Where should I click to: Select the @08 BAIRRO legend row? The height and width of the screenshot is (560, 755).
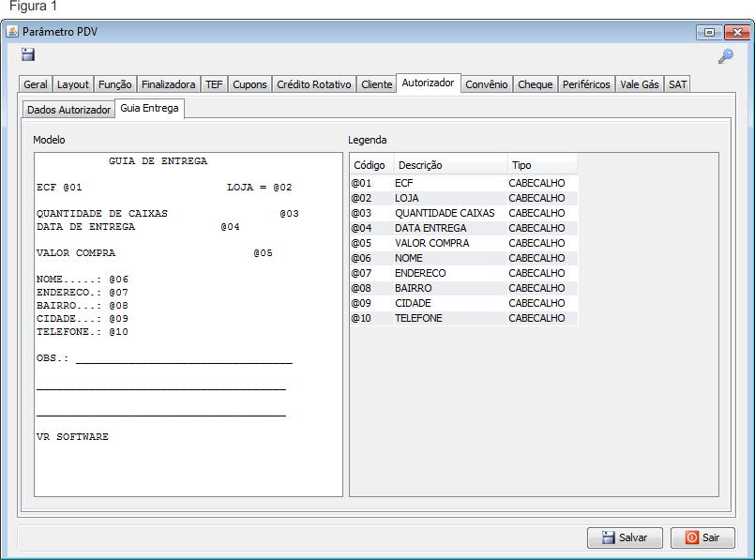(x=463, y=287)
